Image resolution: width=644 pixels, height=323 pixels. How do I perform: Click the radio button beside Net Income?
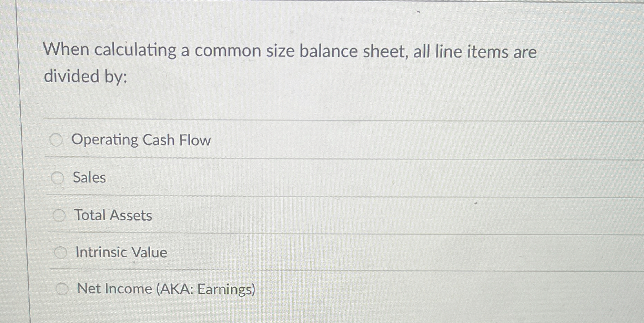click(x=63, y=289)
